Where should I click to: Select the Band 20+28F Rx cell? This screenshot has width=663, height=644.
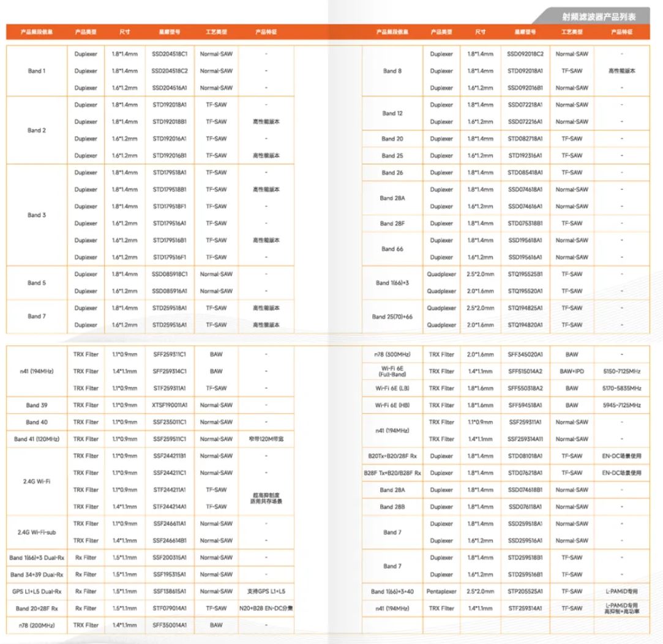tap(36, 608)
